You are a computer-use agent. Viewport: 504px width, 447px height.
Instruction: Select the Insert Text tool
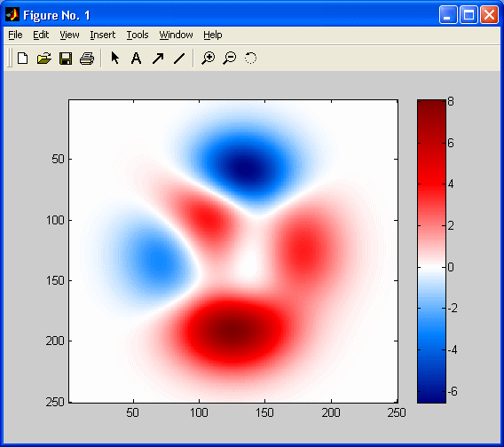tap(136, 59)
